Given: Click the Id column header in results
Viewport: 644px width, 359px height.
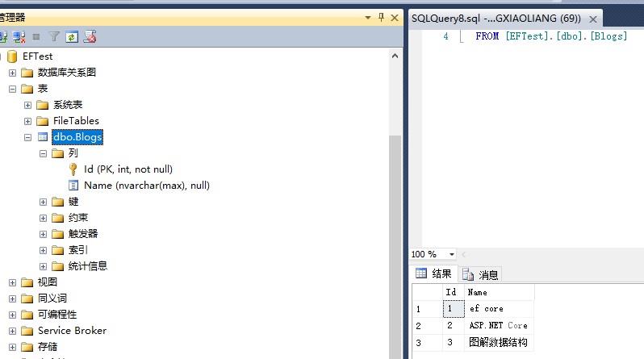Looking at the screenshot, I should [x=454, y=292].
